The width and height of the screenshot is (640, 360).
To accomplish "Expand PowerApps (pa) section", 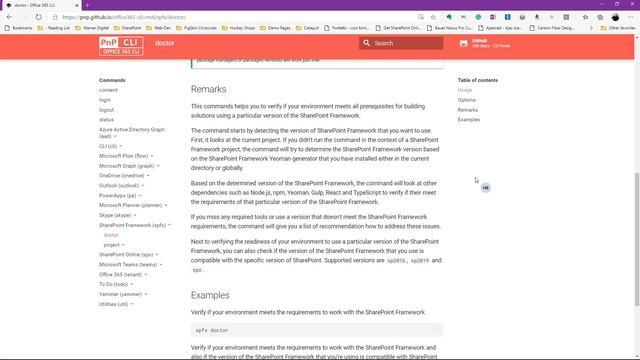I will [120, 196].
